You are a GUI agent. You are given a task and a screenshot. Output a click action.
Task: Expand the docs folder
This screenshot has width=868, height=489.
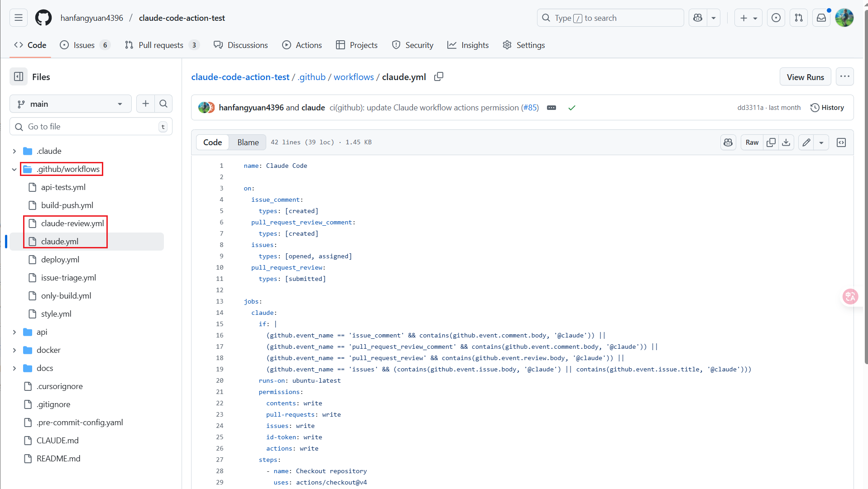[14, 368]
